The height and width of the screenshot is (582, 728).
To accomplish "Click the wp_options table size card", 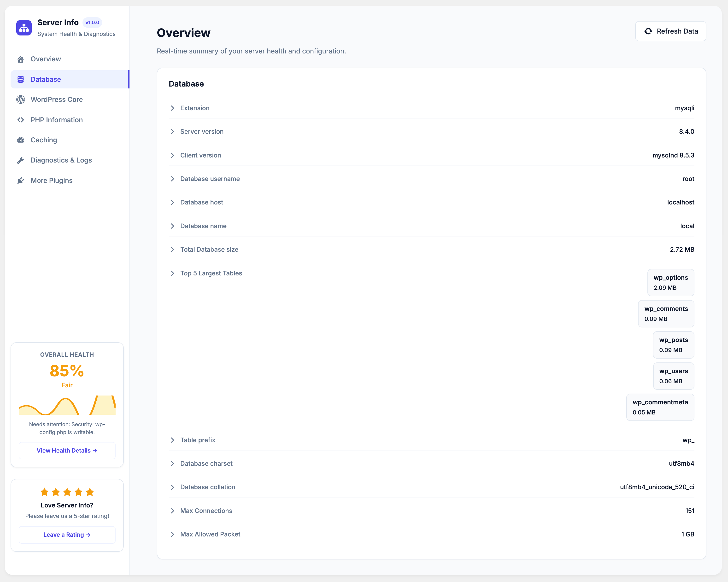I will pos(671,283).
